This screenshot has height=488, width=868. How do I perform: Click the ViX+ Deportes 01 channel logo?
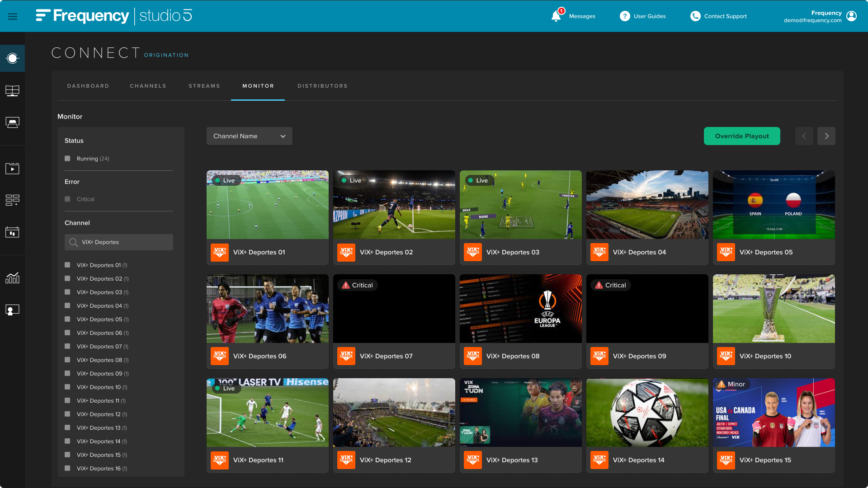220,252
